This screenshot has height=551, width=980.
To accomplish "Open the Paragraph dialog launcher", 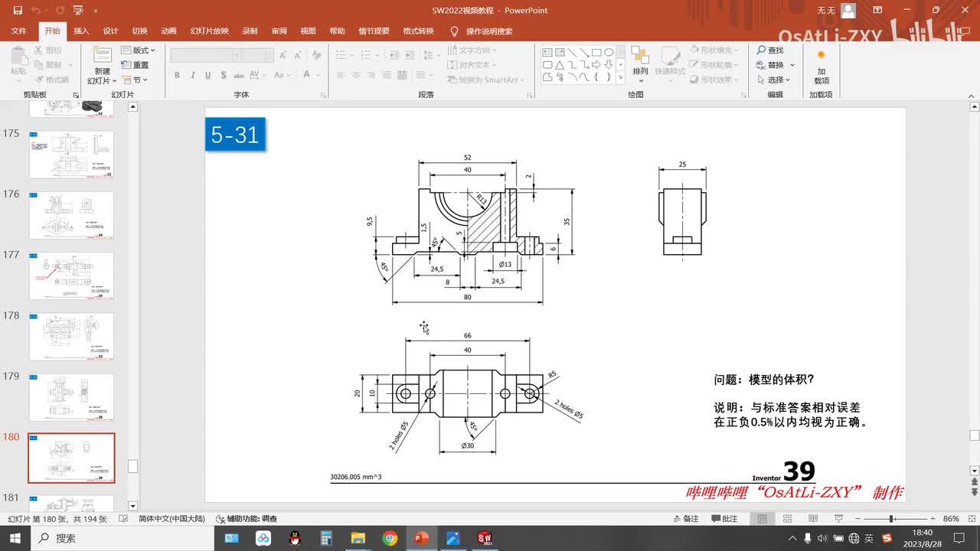I will (530, 95).
